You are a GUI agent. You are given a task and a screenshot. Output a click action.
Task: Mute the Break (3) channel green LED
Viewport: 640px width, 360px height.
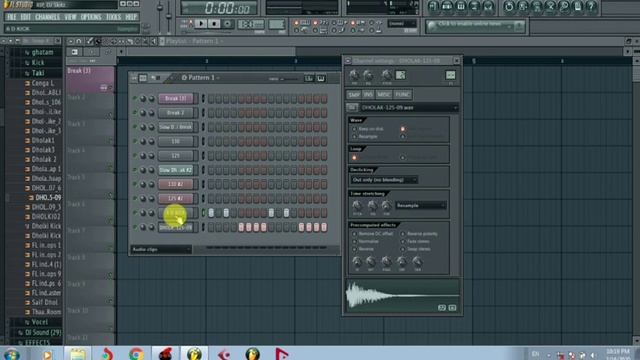(x=134, y=98)
